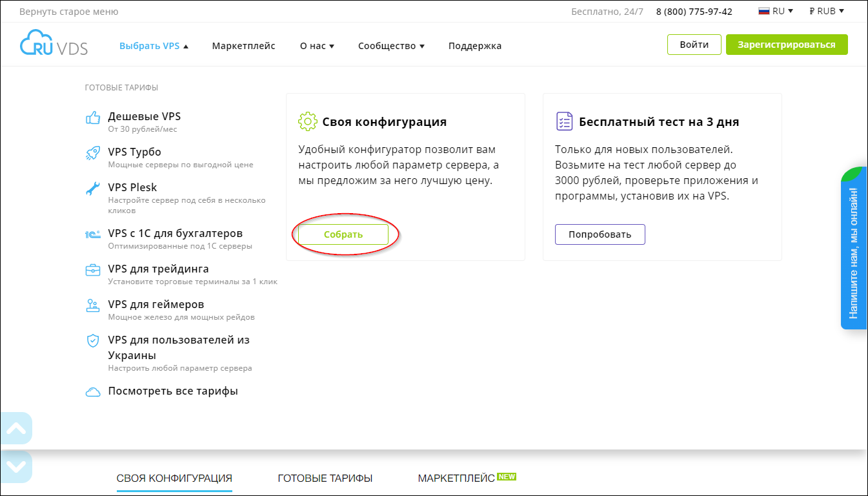The image size is (868, 496).
Task: Click the RuVDS cloud logo
Action: tap(54, 43)
